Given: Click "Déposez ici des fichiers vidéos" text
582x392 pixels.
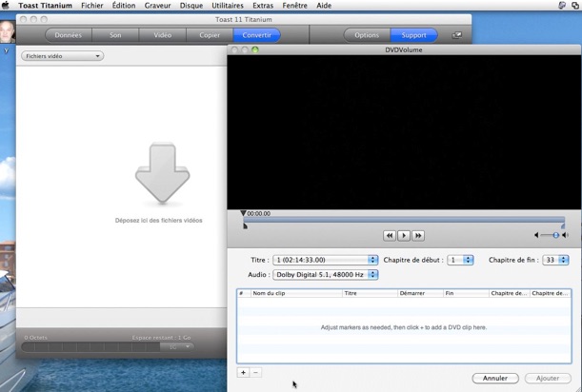Looking at the screenshot, I should (159, 221).
